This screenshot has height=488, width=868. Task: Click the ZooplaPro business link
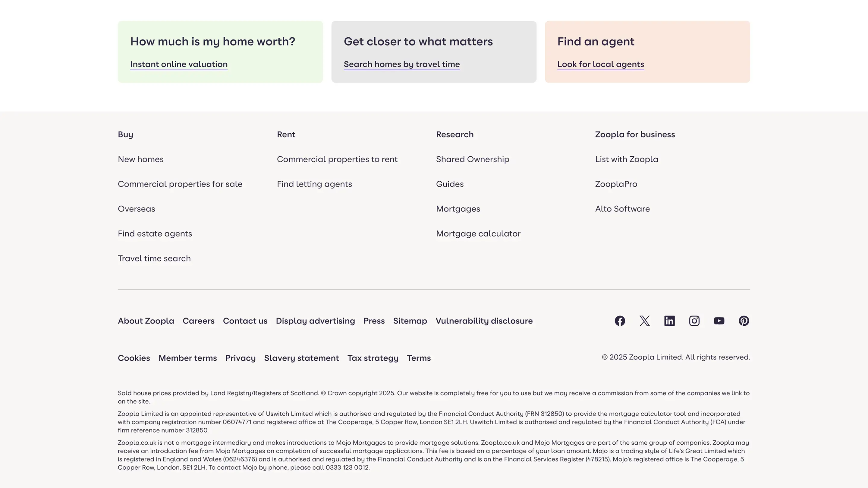[x=616, y=184]
